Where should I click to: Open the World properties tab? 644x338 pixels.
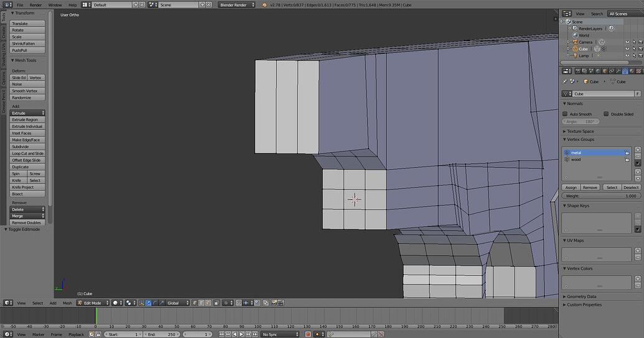(x=598, y=71)
